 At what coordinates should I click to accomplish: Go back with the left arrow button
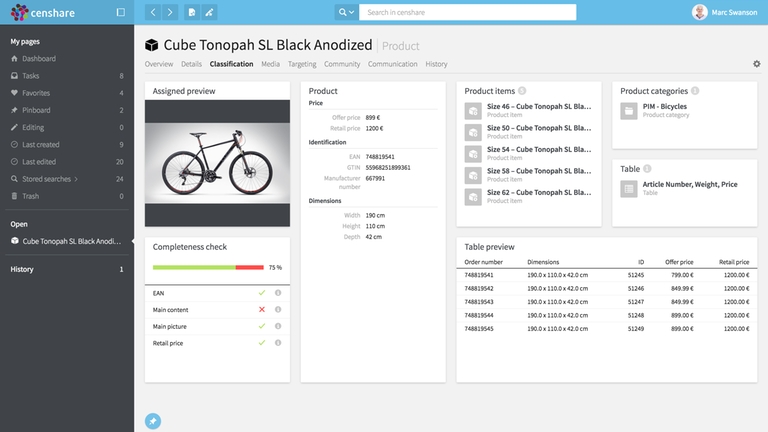(x=153, y=12)
